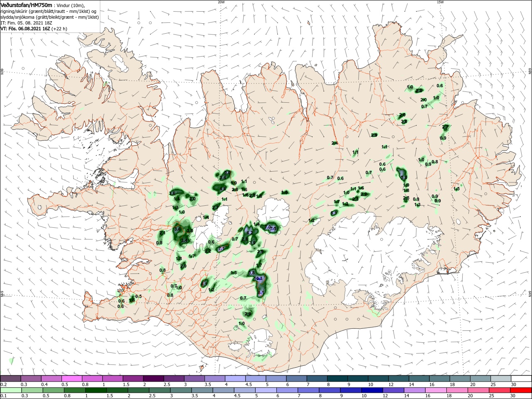Click the 3.0 precipitation value in west Iceland
532x399 pixels.
[192, 199]
